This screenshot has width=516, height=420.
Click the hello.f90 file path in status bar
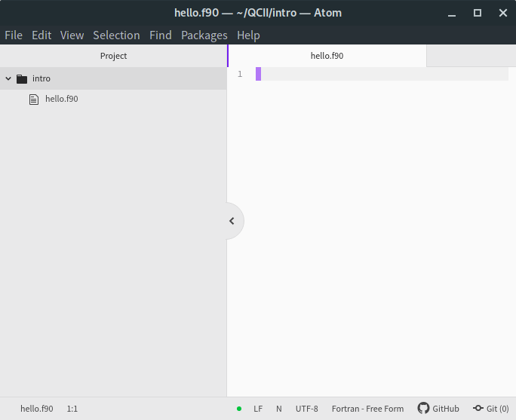click(37, 409)
